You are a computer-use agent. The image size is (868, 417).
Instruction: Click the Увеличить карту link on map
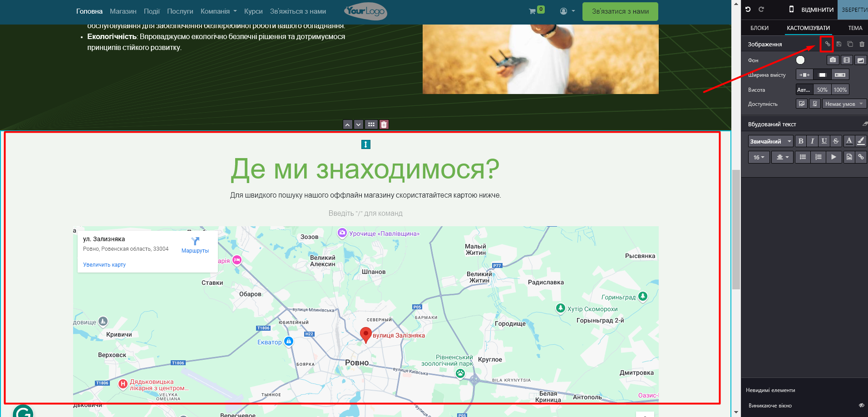[104, 265]
